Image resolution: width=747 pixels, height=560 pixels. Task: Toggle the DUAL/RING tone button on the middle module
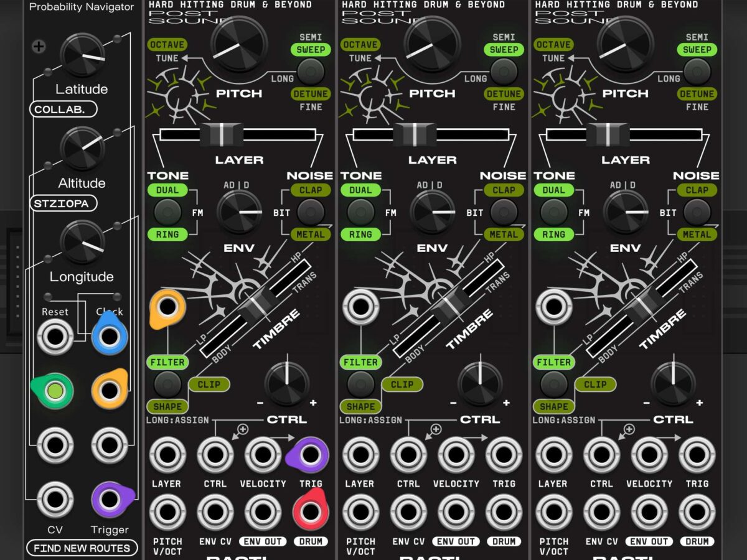(x=360, y=212)
